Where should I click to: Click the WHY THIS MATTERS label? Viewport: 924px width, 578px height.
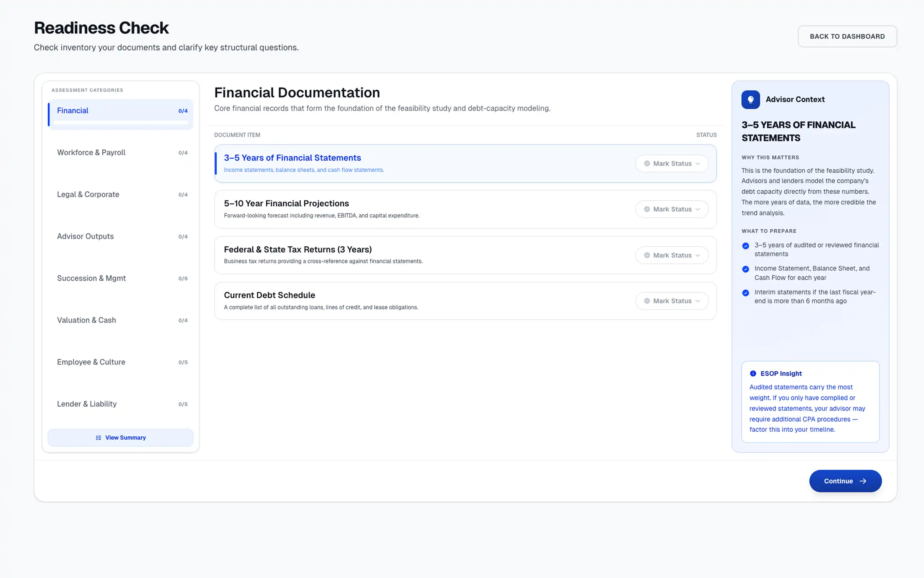[x=770, y=158]
